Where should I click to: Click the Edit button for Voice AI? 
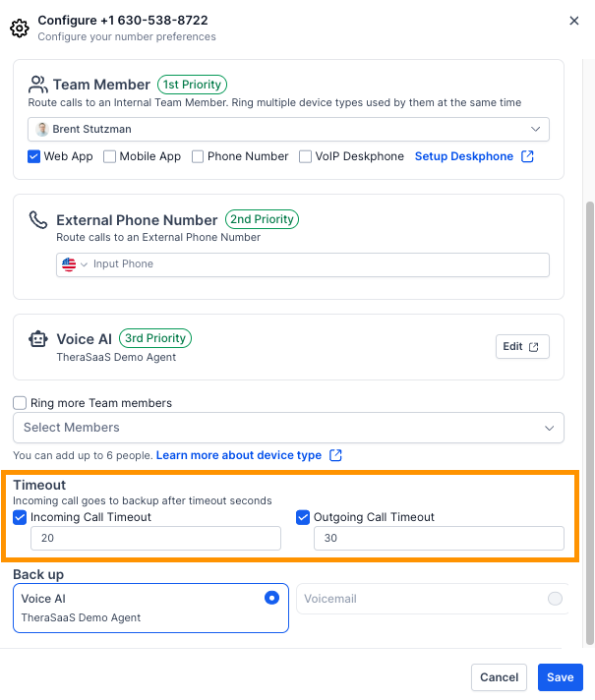[x=522, y=347]
